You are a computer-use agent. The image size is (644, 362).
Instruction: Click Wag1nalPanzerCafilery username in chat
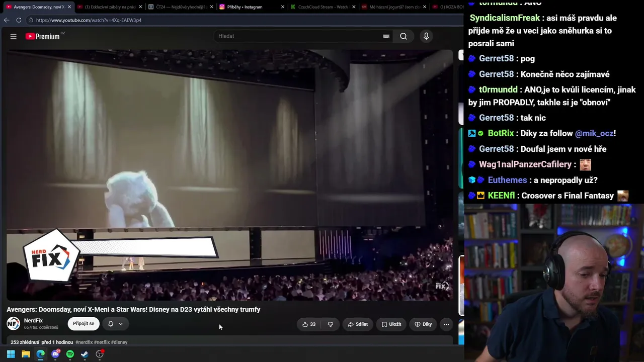point(525,164)
